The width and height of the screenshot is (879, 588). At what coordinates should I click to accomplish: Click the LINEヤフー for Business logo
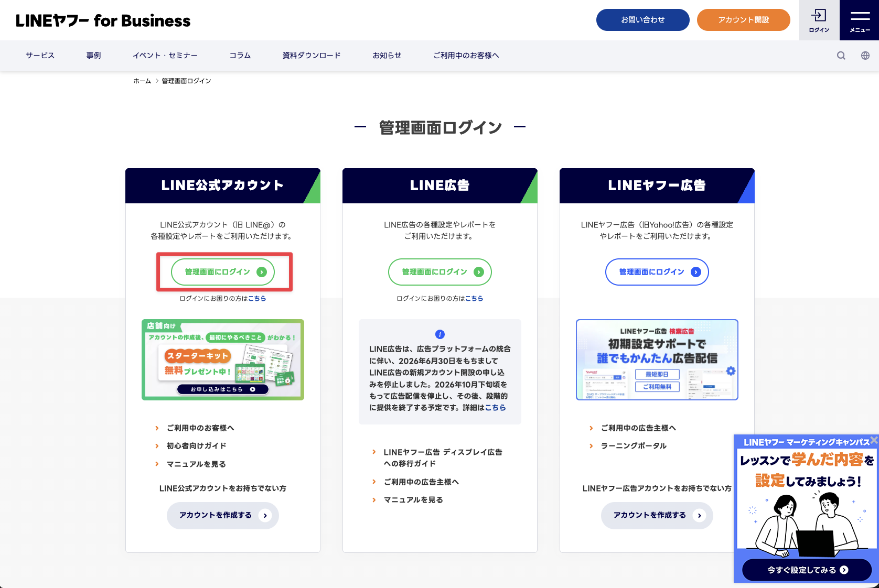pyautogui.click(x=103, y=20)
